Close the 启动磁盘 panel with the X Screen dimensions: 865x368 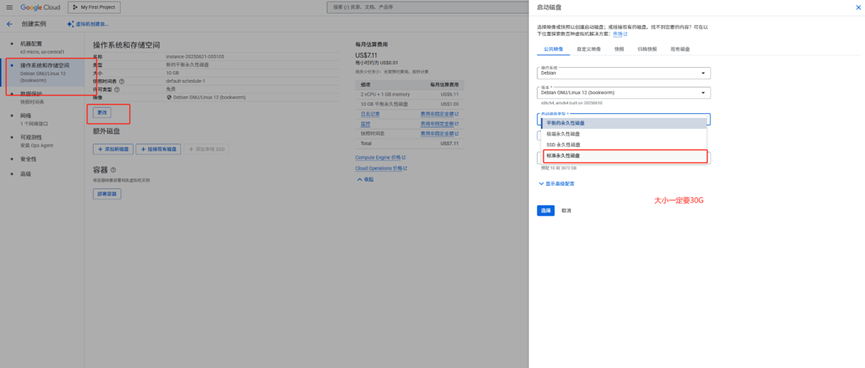[858, 7]
